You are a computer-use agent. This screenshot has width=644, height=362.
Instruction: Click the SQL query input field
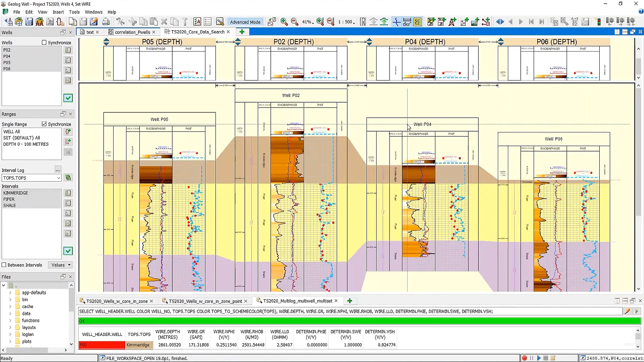click(x=350, y=311)
